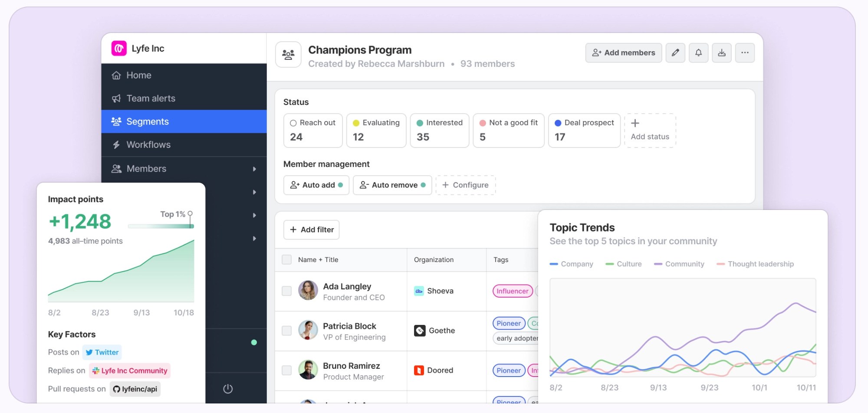Open the lyfeinc/api repository link
The image size is (868, 413).
pyautogui.click(x=135, y=389)
